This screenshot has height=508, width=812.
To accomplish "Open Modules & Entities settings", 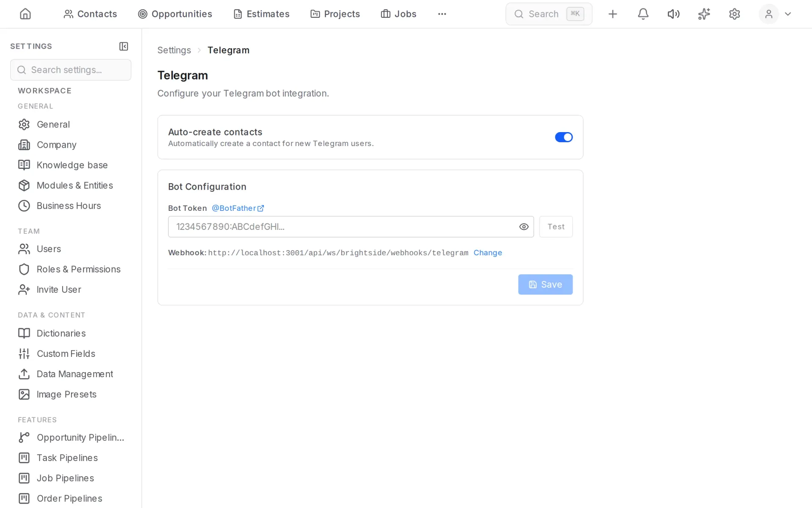I will tap(71, 185).
